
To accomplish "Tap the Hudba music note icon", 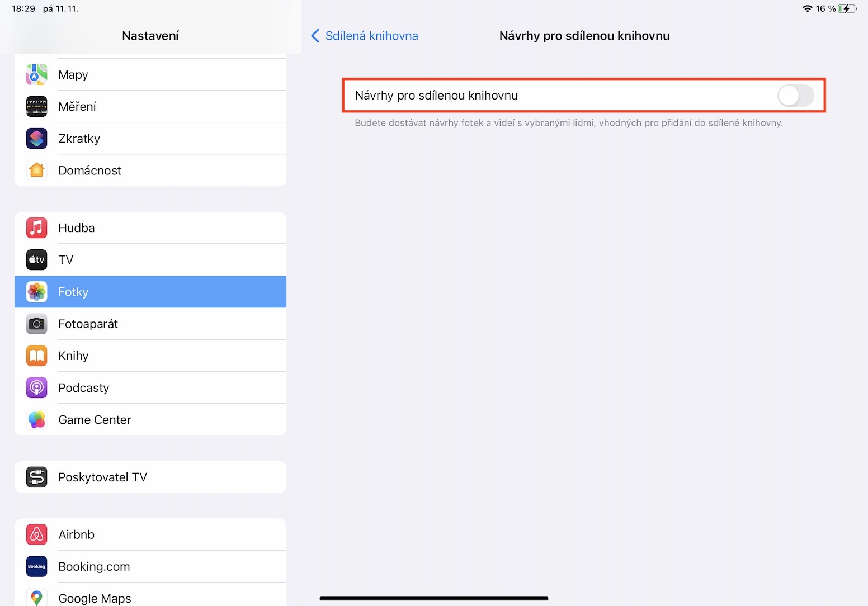I will [x=36, y=228].
